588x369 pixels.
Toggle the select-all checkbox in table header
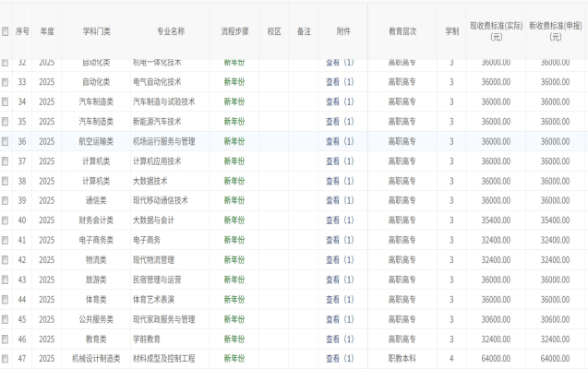point(6,31)
